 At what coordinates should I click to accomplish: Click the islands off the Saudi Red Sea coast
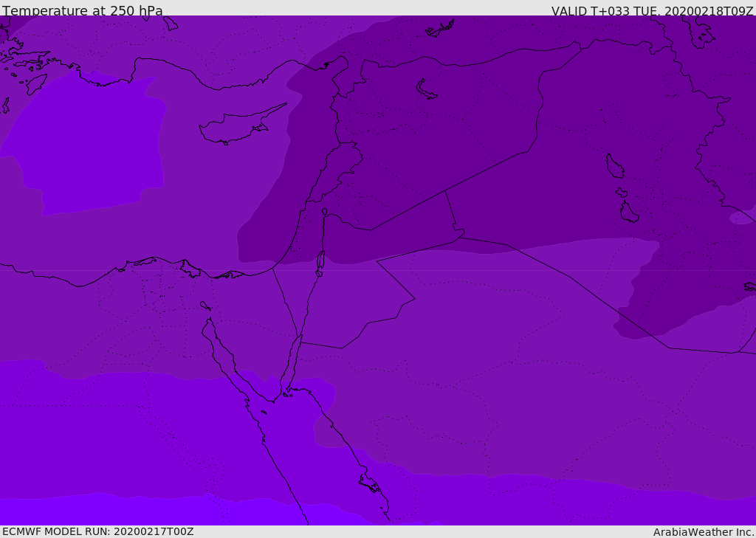pos(369,483)
